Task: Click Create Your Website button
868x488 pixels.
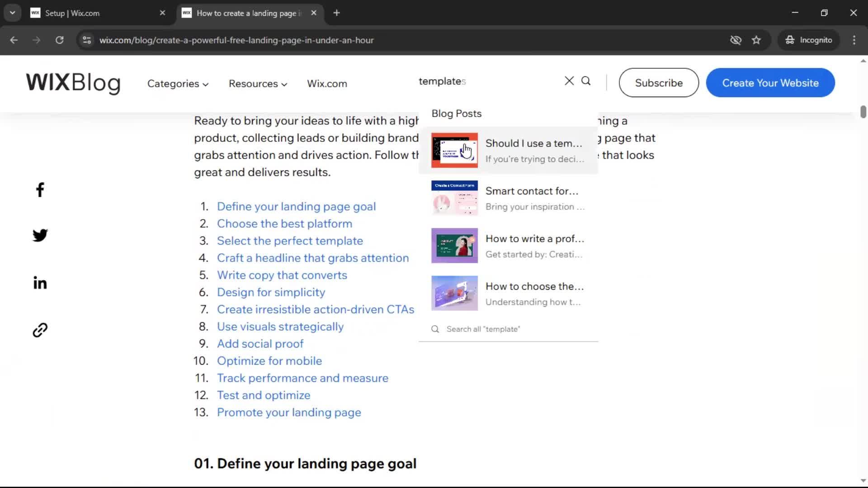Action: pyautogui.click(x=770, y=83)
